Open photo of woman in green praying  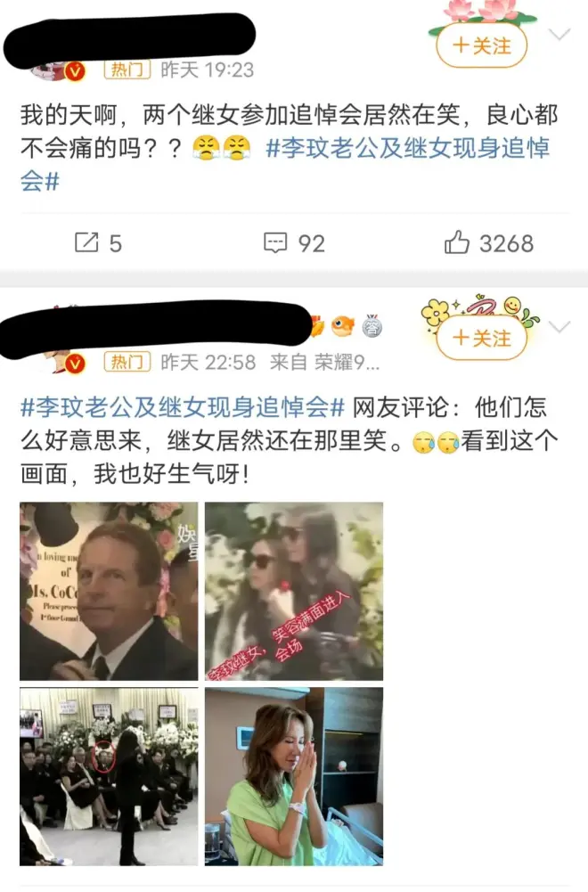pyautogui.click(x=294, y=776)
